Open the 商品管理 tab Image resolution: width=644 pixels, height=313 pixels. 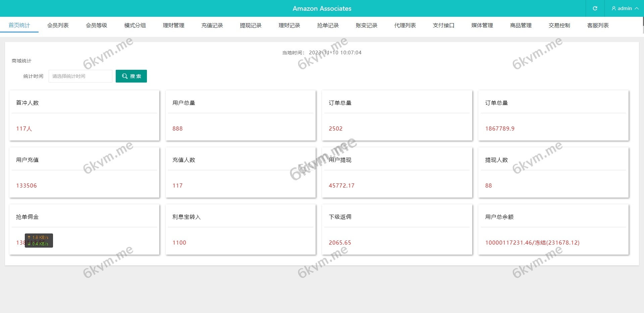(521, 25)
